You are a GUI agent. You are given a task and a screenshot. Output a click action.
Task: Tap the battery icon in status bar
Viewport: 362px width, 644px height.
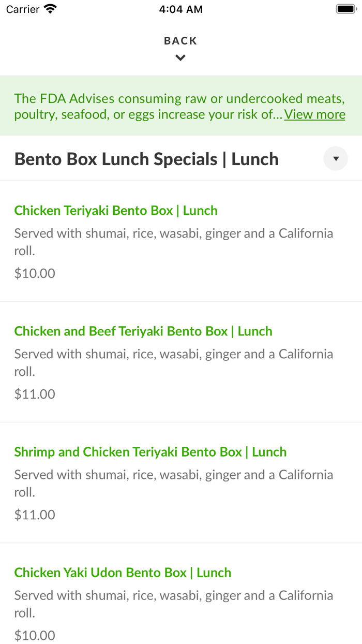(345, 8)
